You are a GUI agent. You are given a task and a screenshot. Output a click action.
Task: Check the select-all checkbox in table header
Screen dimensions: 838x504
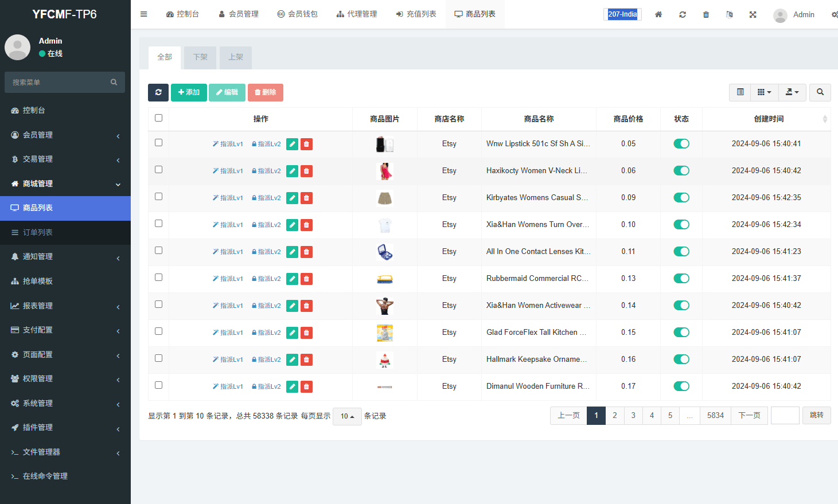click(159, 118)
